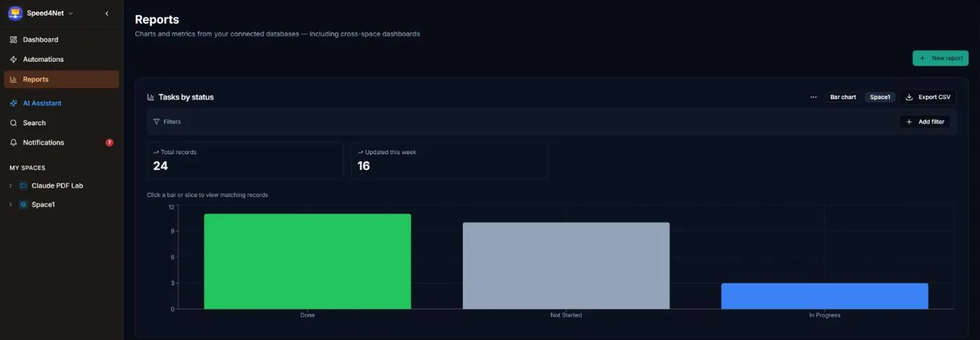Click the Tasks by status chart icon
This screenshot has height=340, width=980.
[150, 97]
